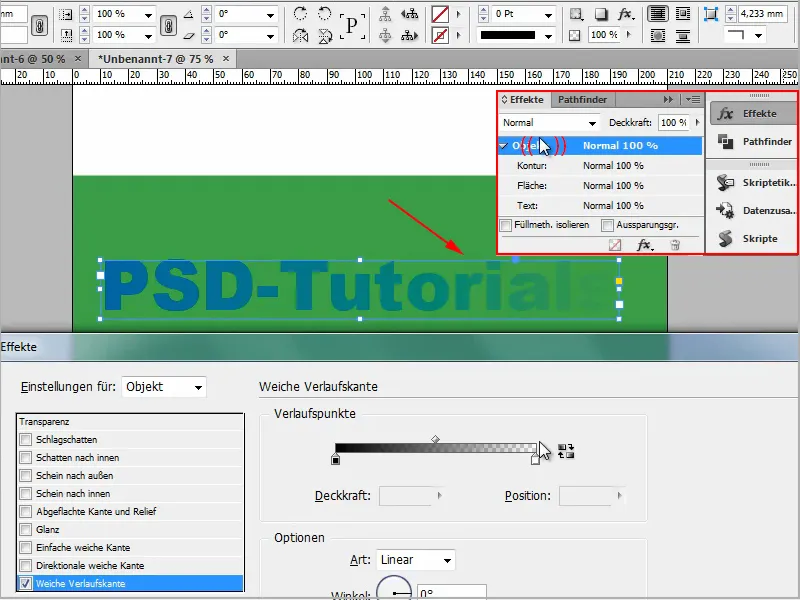Switch to the Pathfinder panel tab
Screen dimensions: 800x600
tap(582, 99)
